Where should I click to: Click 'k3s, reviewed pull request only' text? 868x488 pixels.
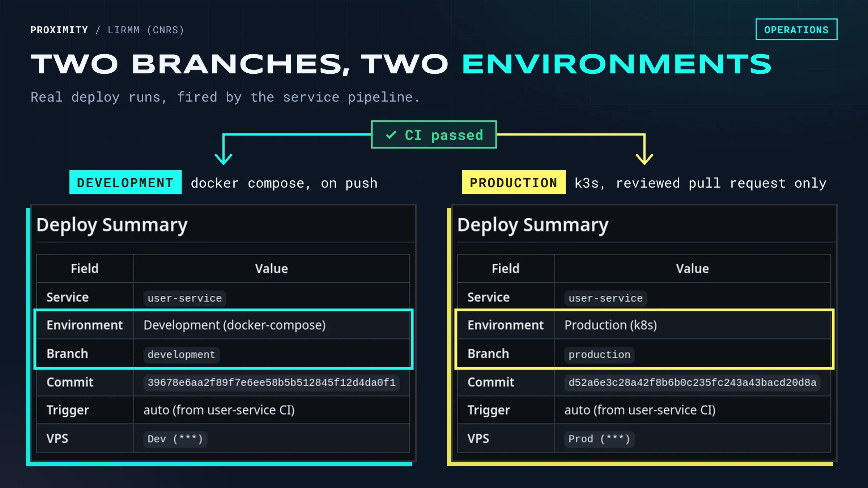[701, 183]
